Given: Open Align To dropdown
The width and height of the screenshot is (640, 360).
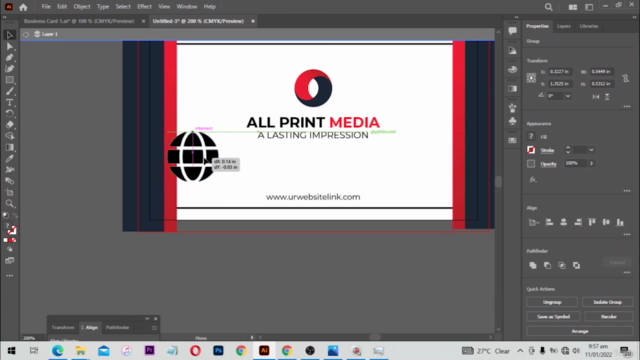Looking at the screenshot, I should (533, 222).
